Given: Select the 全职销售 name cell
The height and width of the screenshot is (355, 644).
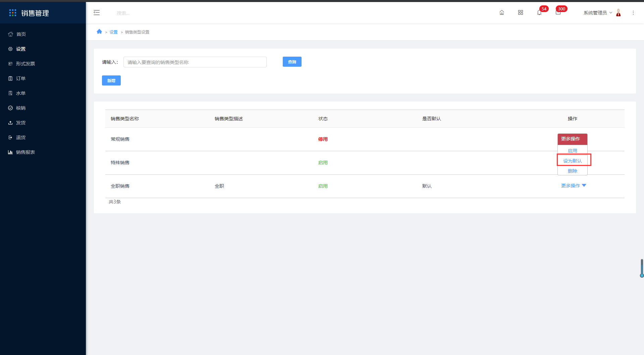Looking at the screenshot, I should [x=120, y=186].
